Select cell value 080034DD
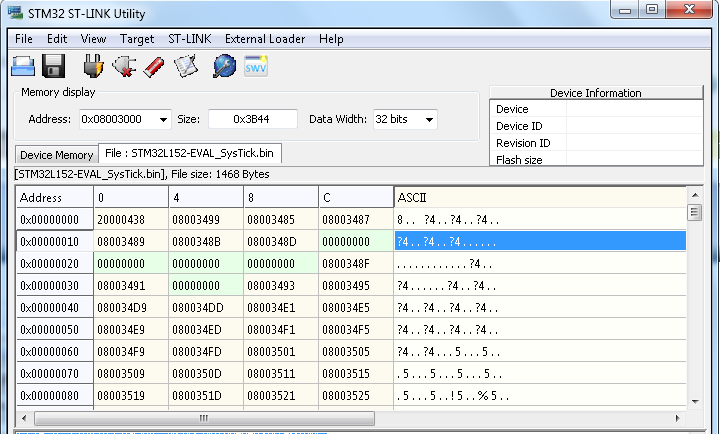Viewport: 720px width, 434px height. [206, 308]
